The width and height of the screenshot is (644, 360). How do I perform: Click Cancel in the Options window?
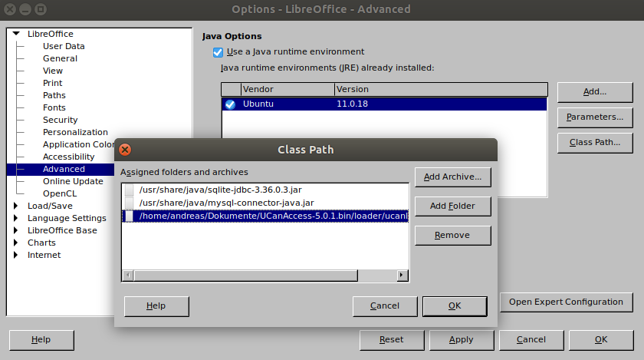click(x=531, y=340)
